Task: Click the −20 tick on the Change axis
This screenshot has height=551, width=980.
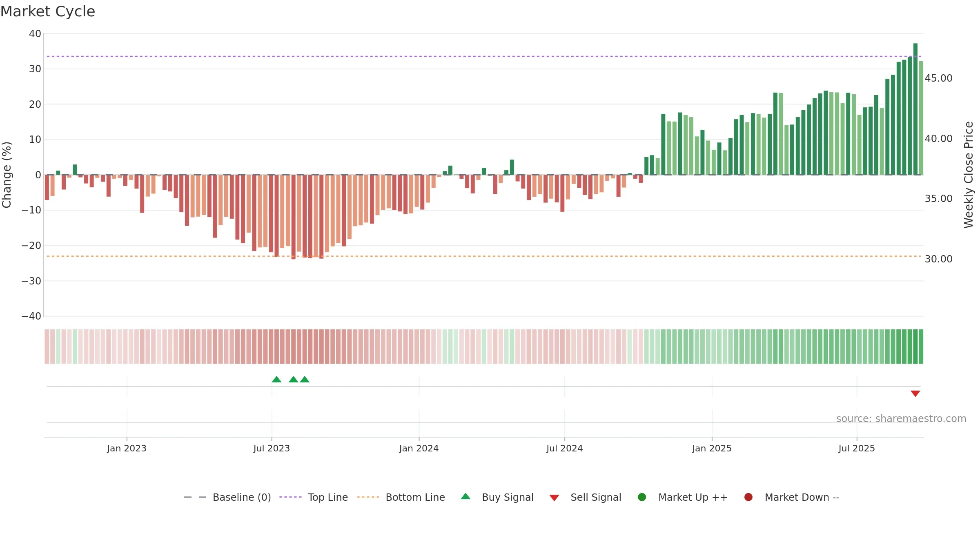Action: (x=31, y=245)
